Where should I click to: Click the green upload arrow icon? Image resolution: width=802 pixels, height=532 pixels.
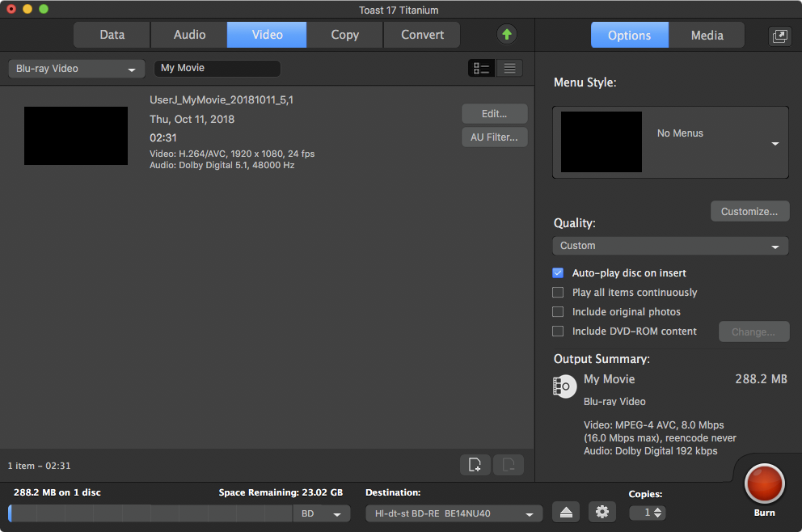pos(506,34)
